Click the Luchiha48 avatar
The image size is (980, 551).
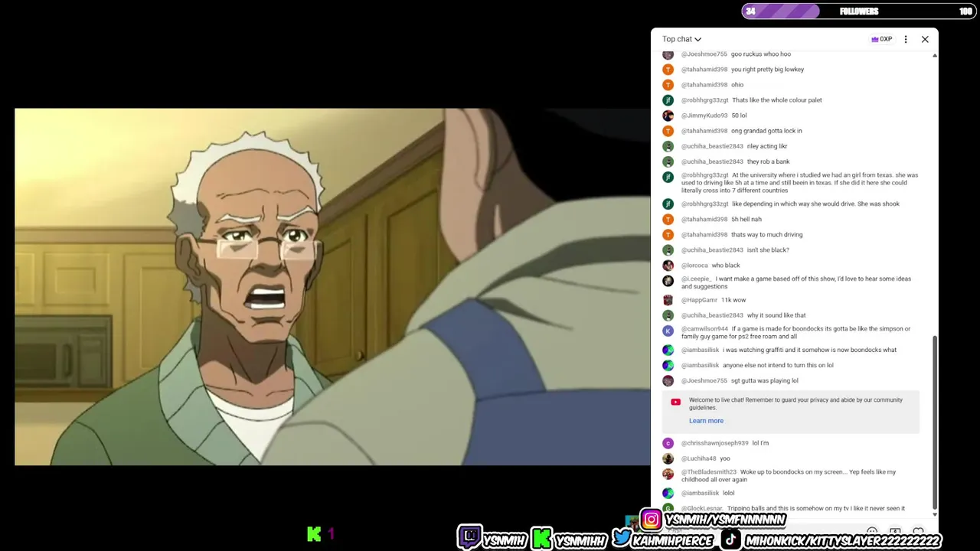pos(668,458)
